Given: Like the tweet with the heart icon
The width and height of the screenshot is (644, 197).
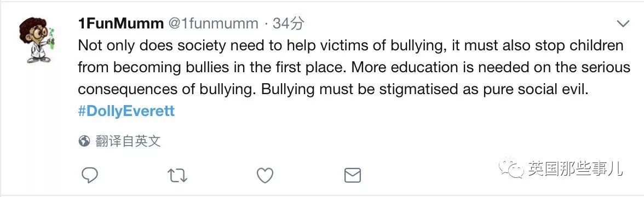Looking at the screenshot, I should (265, 176).
